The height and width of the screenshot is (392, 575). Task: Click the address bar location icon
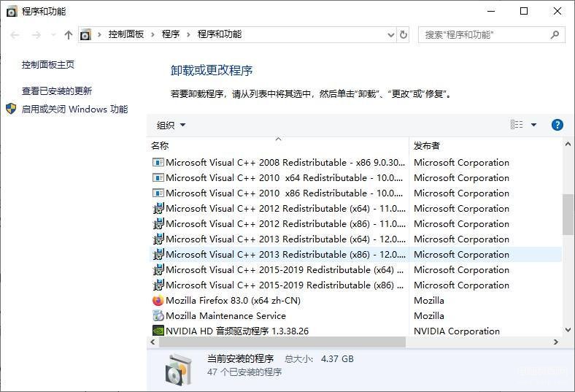tap(85, 35)
